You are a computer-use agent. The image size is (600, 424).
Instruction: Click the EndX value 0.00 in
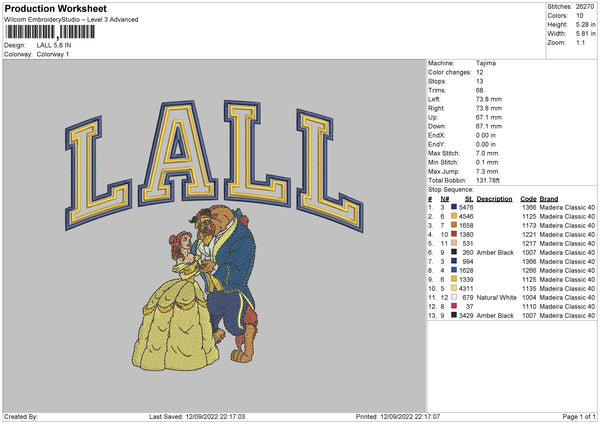(486, 135)
